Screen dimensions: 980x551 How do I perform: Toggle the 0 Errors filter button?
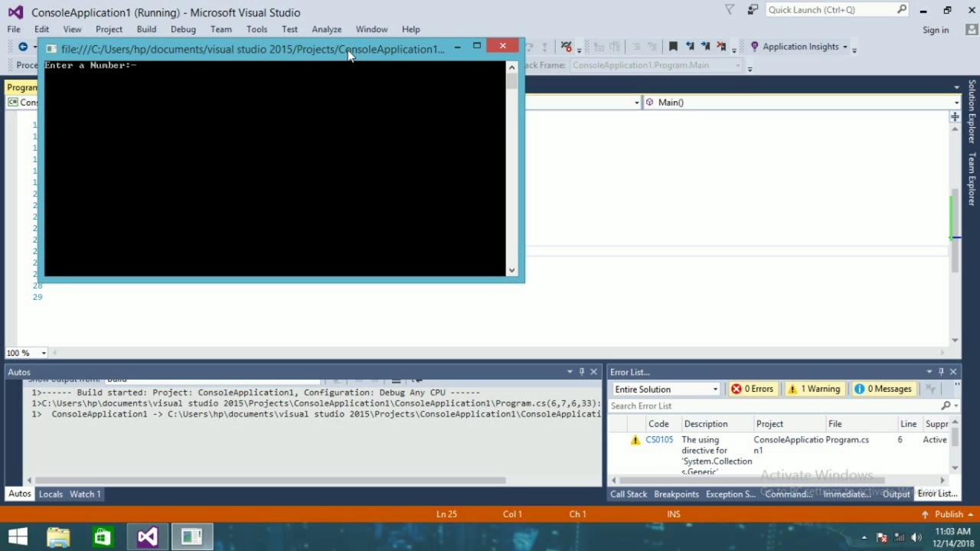(x=752, y=389)
